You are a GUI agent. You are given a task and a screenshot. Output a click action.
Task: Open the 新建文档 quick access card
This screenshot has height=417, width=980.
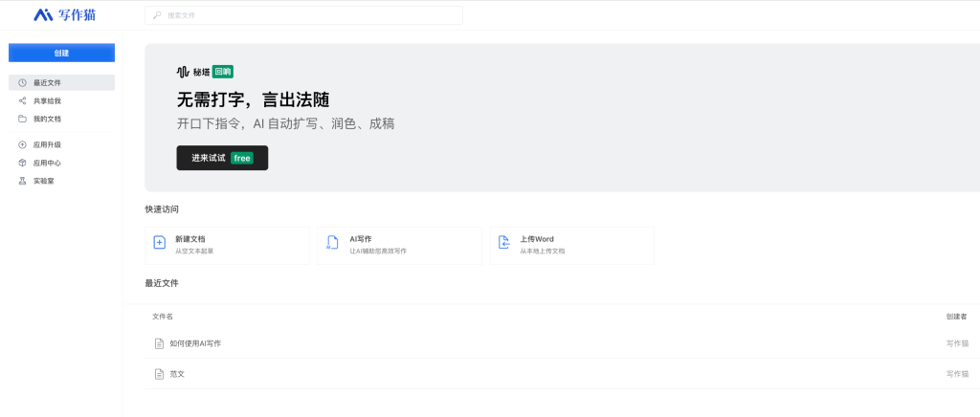click(227, 246)
